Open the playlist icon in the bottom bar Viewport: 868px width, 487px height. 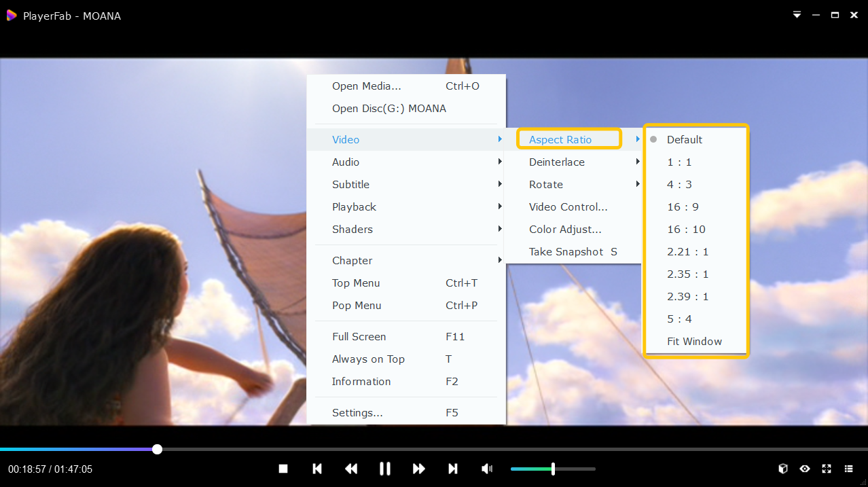[848, 469]
